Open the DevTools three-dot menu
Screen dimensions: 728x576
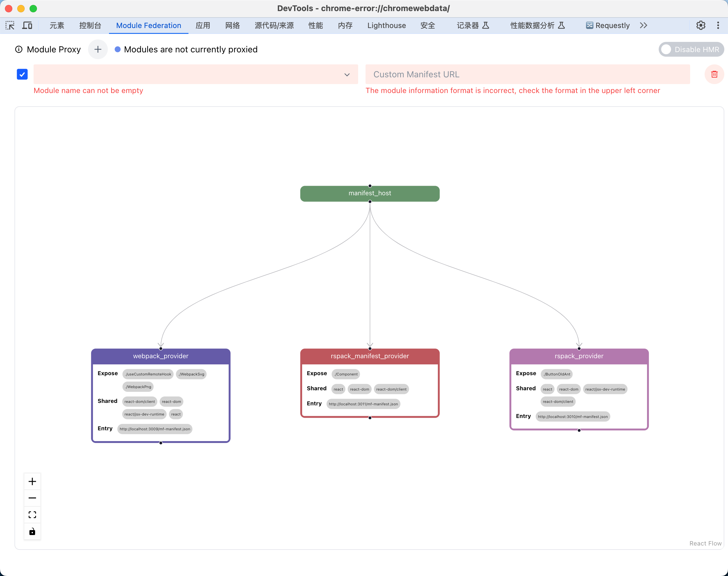tap(718, 26)
